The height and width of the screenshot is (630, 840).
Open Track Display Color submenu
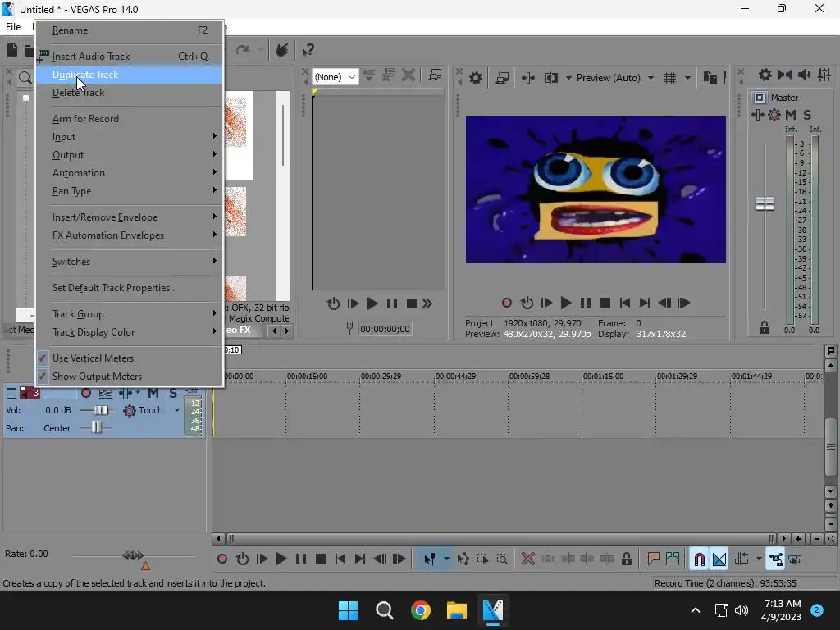(129, 332)
